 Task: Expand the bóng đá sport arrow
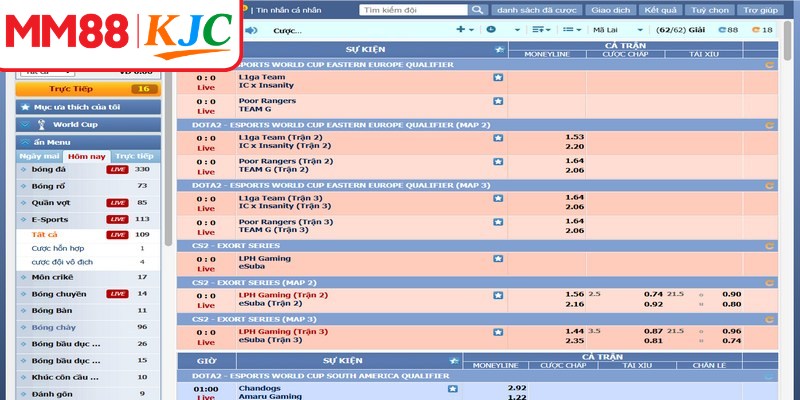[23, 169]
